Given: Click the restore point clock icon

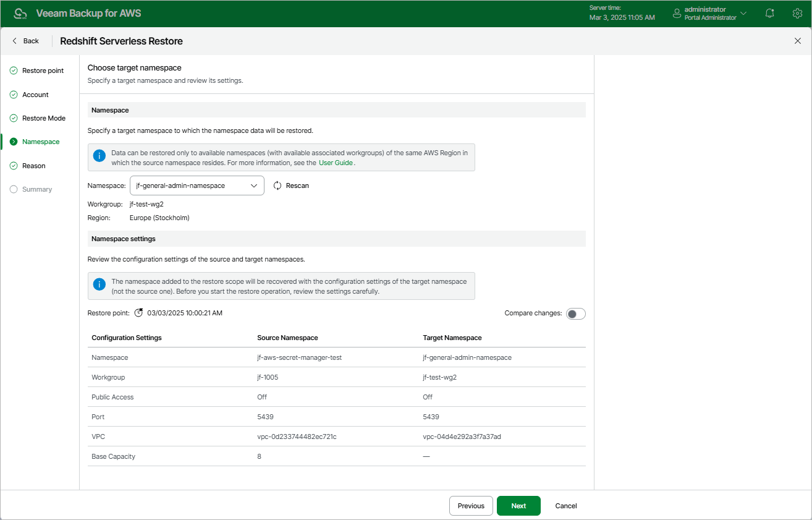Looking at the screenshot, I should [x=138, y=313].
